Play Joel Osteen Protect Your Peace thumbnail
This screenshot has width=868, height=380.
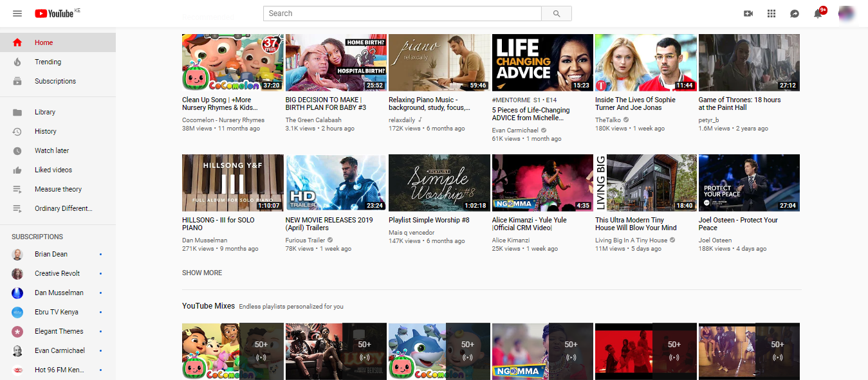749,183
